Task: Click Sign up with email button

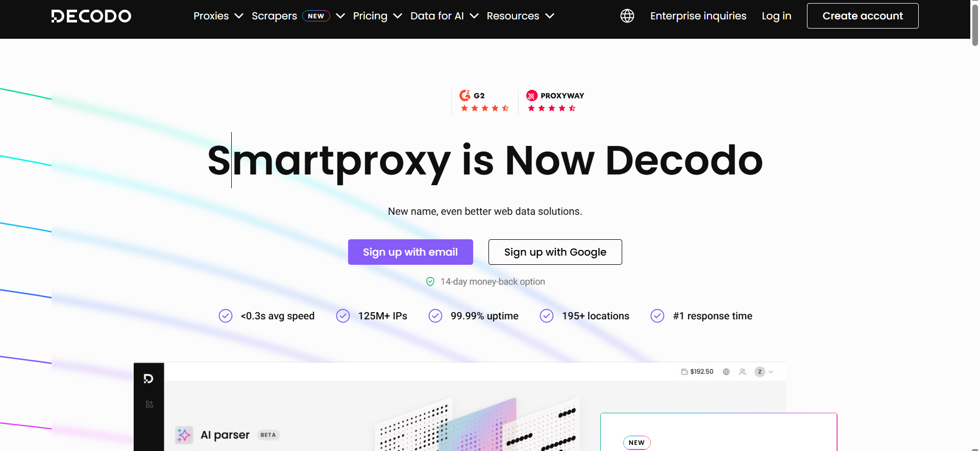Action: (x=410, y=252)
